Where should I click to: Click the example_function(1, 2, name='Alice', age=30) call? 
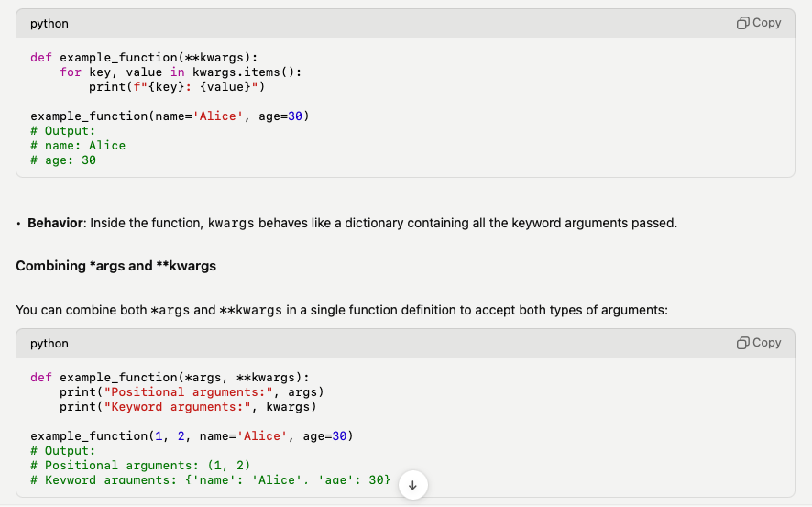tap(192, 436)
